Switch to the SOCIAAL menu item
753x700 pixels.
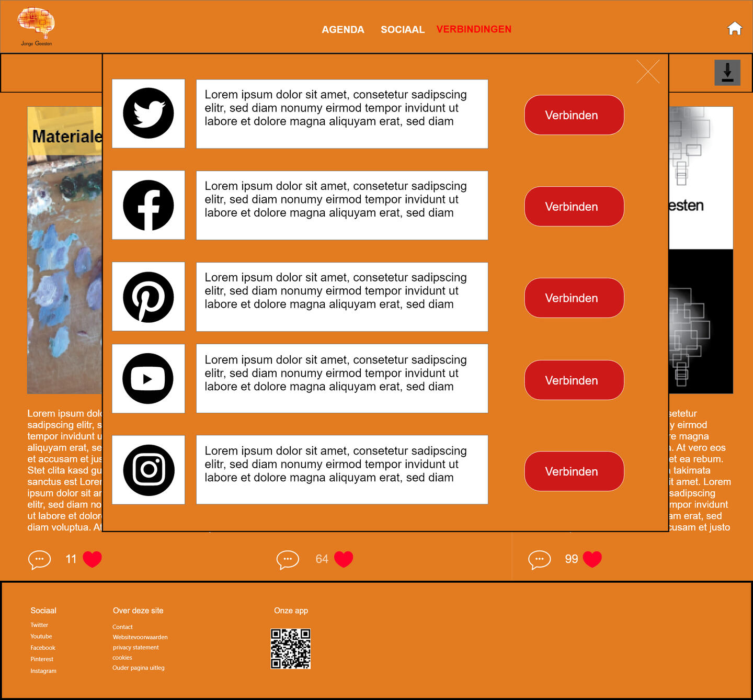(402, 29)
